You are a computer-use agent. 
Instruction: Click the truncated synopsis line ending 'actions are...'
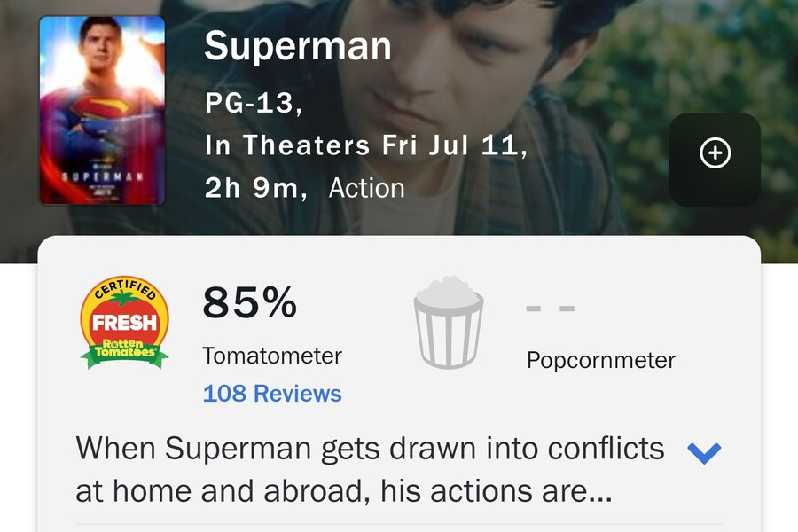click(343, 491)
